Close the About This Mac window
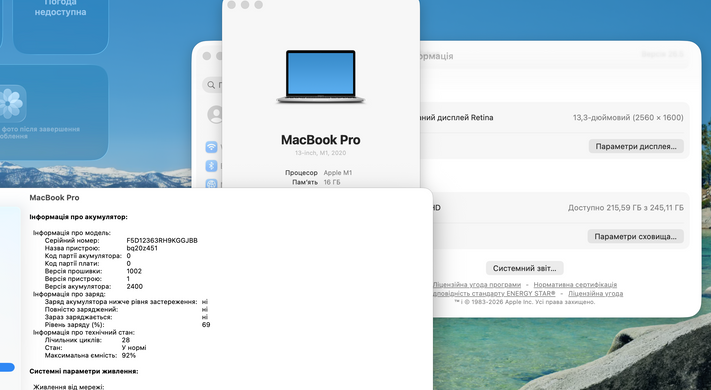This screenshot has width=711, height=390. click(231, 5)
